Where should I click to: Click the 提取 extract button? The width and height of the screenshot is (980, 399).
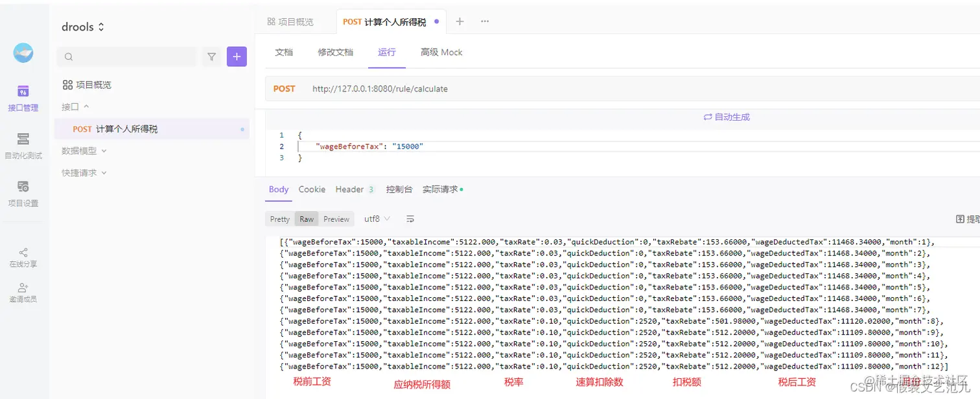click(968, 219)
